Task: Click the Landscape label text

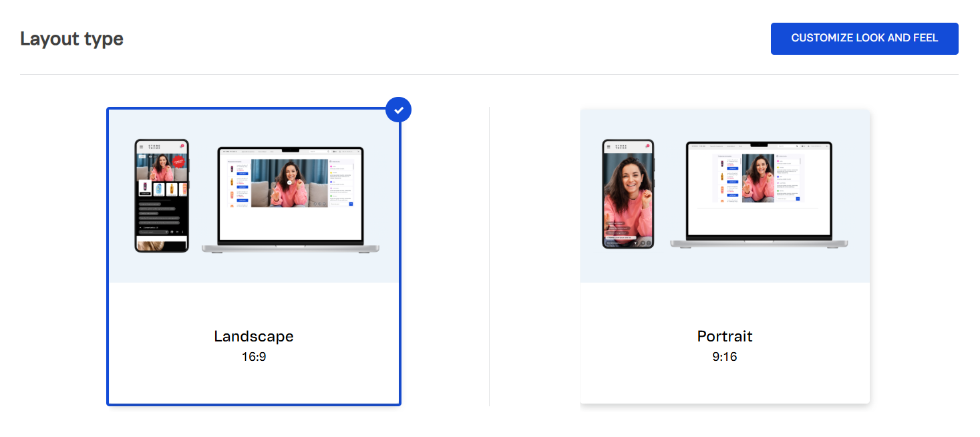Action: [x=254, y=336]
